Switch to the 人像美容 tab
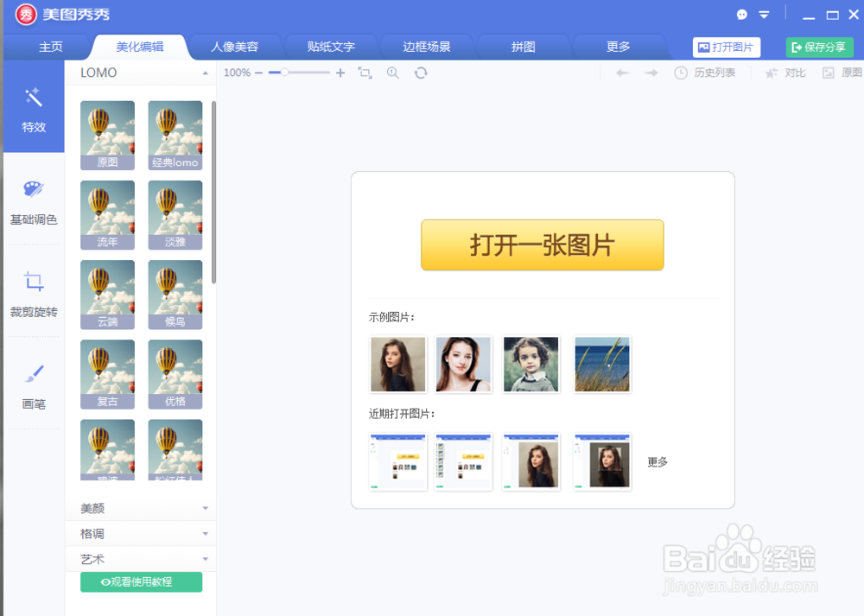Image resolution: width=864 pixels, height=616 pixels. (x=235, y=47)
